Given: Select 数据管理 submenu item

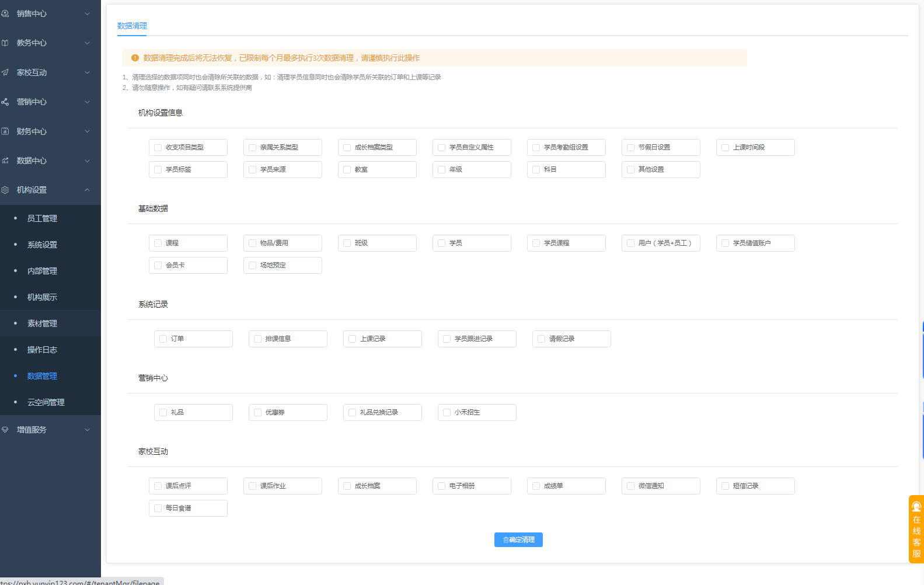Looking at the screenshot, I should click(50, 376).
